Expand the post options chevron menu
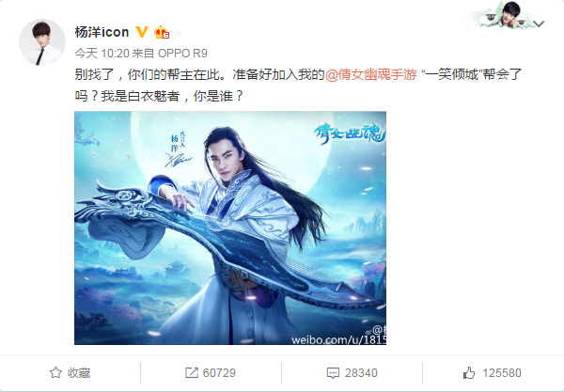The image size is (564, 392). [x=539, y=24]
